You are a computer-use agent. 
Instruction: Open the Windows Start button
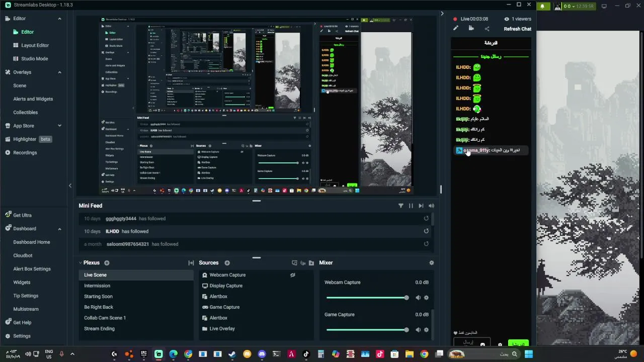529,354
